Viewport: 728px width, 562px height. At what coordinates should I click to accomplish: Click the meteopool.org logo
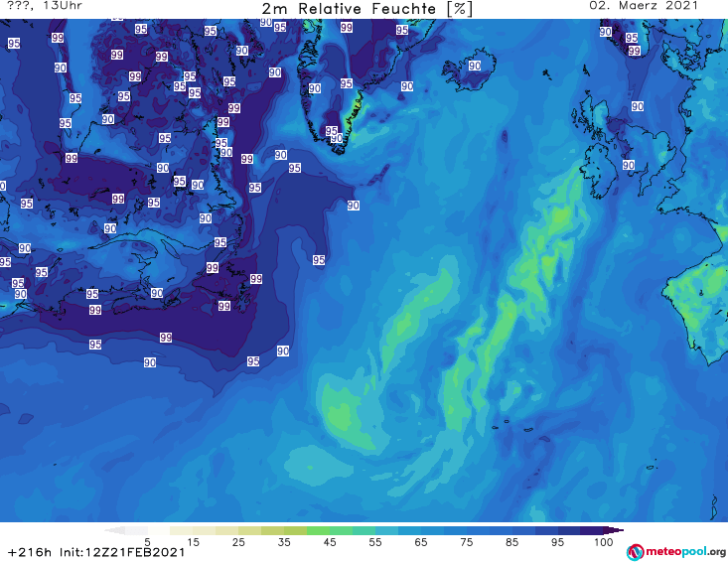[x=676, y=552]
